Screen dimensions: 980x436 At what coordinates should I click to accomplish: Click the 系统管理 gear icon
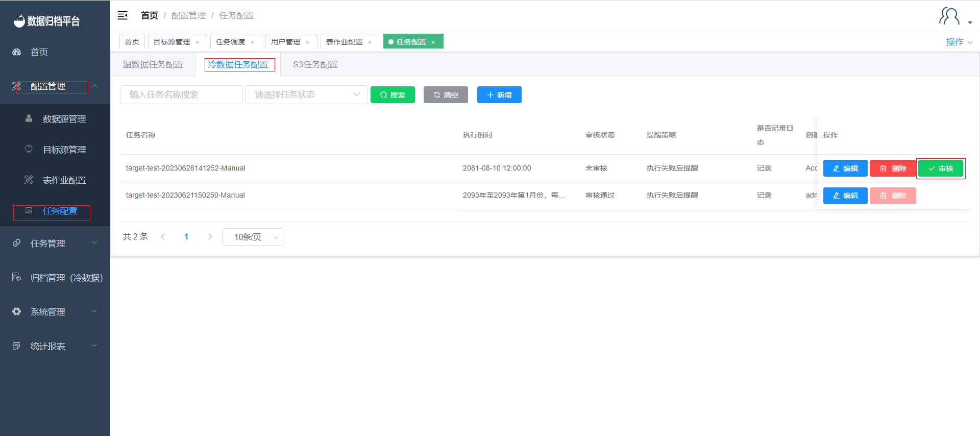click(17, 311)
